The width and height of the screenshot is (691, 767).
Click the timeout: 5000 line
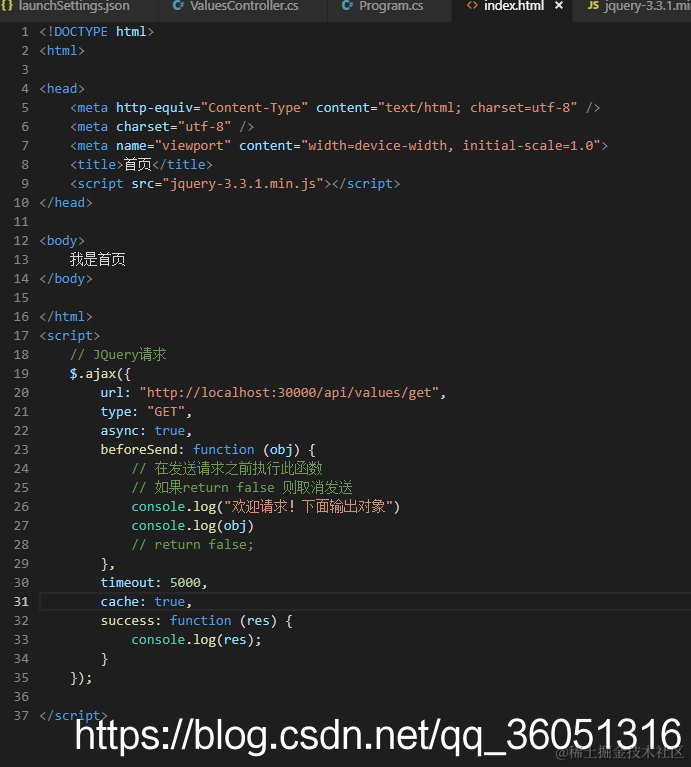(x=154, y=583)
